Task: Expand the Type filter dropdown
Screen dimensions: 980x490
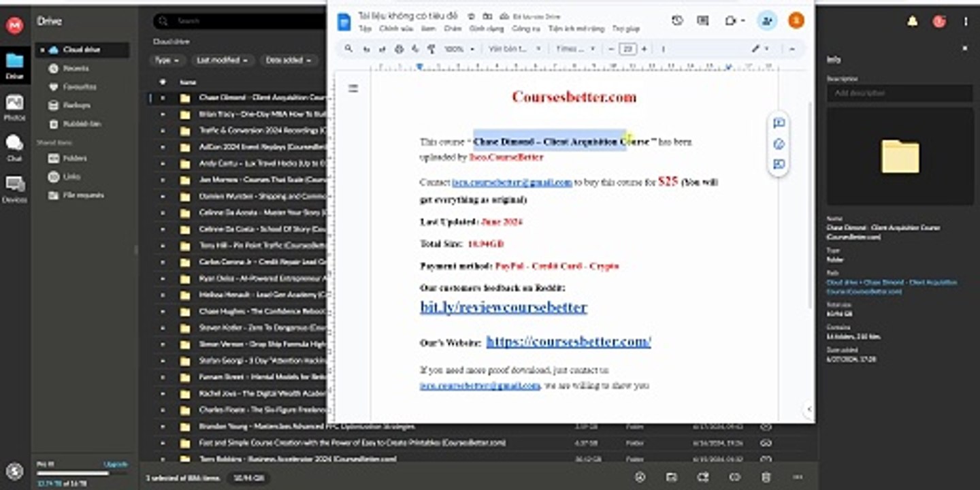Action: (x=167, y=61)
